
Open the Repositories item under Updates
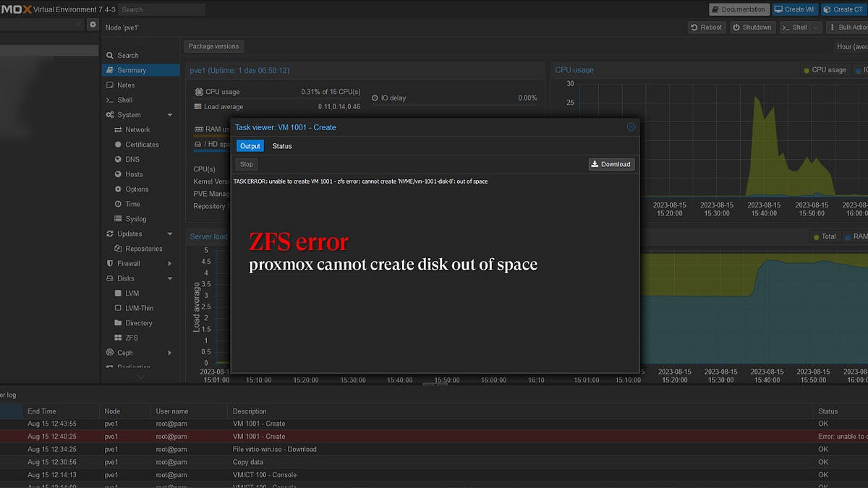(143, 249)
